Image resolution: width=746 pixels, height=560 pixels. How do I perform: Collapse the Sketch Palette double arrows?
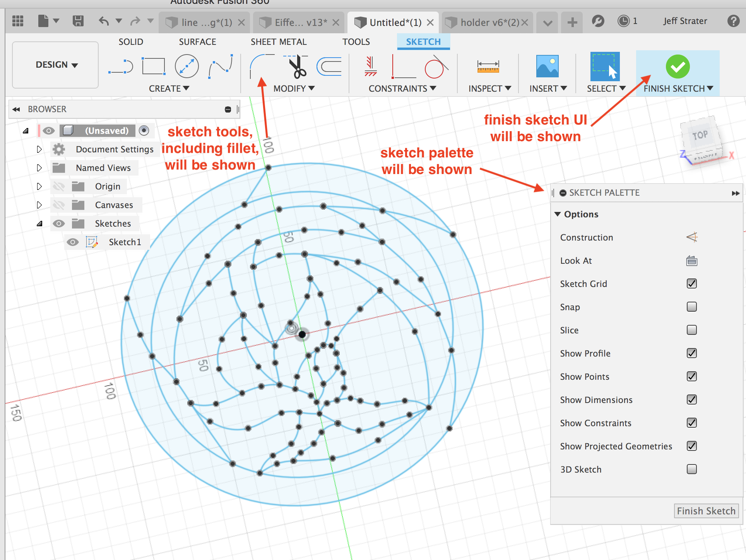pyautogui.click(x=736, y=193)
